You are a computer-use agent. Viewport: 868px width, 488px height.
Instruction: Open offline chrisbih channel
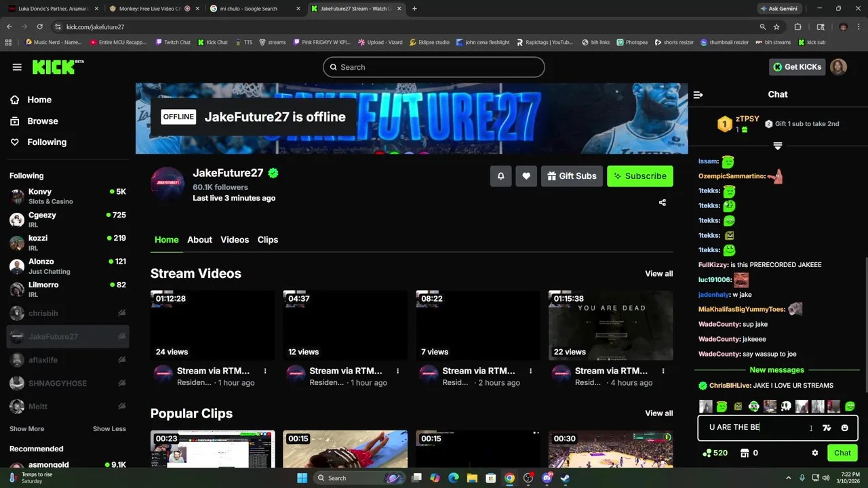(68, 313)
